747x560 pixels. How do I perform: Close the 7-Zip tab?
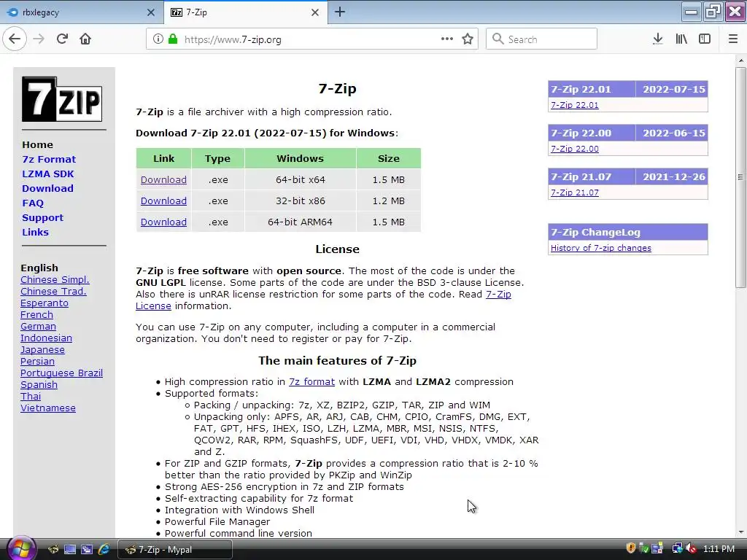[x=315, y=12]
